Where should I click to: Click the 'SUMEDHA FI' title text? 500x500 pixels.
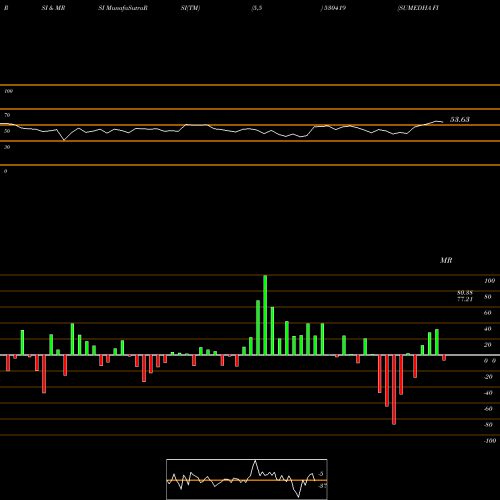(x=418, y=8)
